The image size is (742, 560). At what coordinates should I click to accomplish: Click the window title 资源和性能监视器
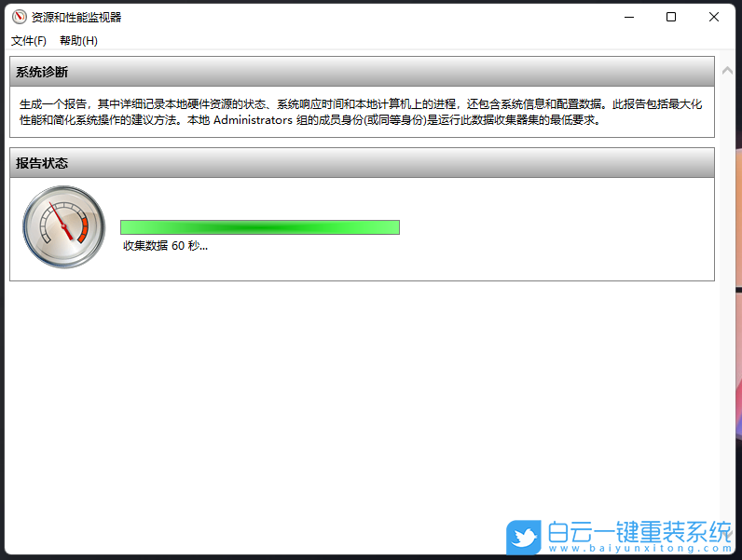[x=76, y=18]
